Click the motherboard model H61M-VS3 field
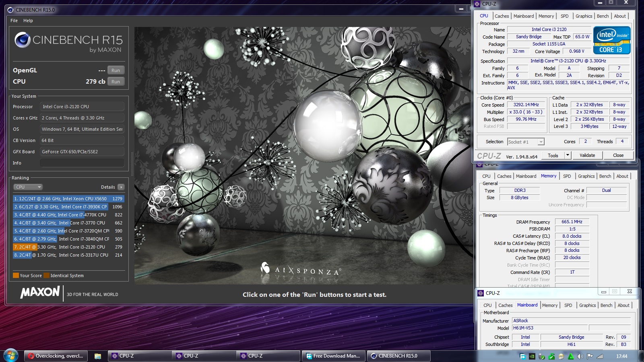 [550, 328]
